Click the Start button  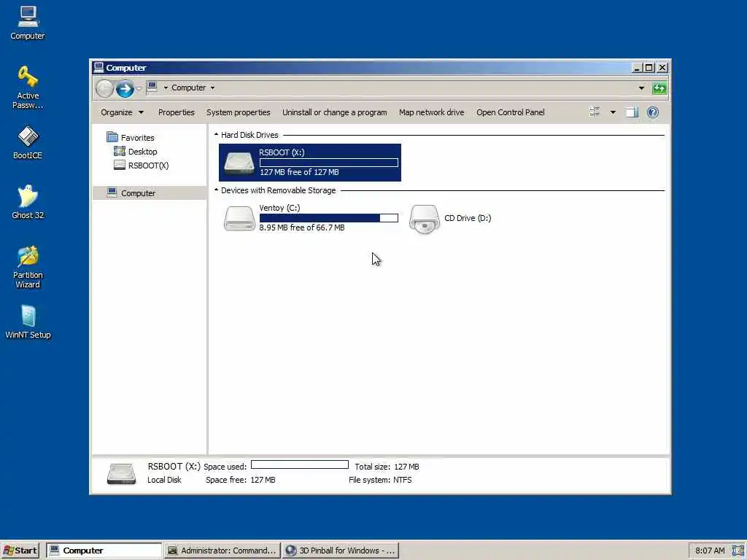tap(20, 551)
